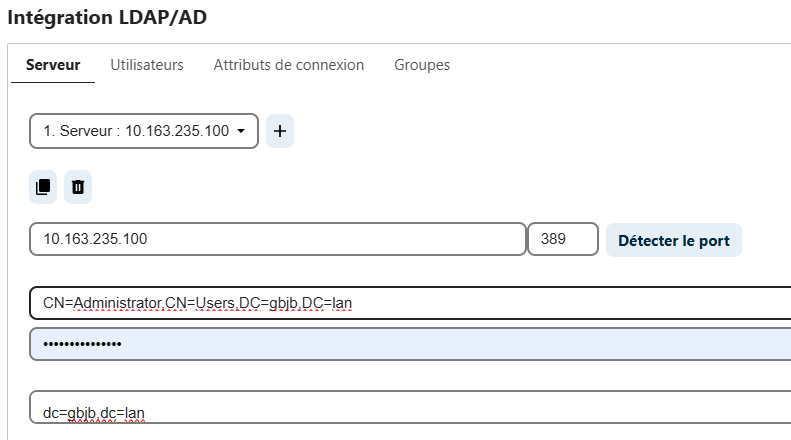Screen dimensions: 791x440
Task: Go to the Groupes tab
Action: pyautogui.click(x=422, y=65)
